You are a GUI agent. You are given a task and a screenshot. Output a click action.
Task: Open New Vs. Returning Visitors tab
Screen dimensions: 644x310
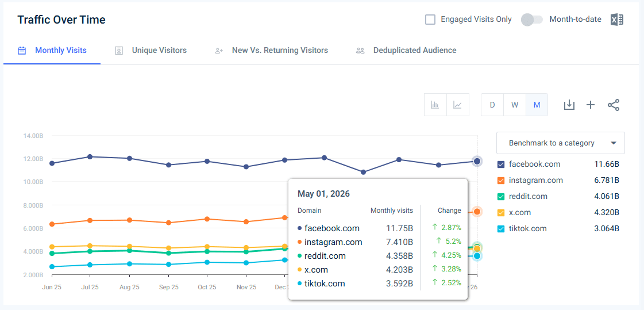272,50
